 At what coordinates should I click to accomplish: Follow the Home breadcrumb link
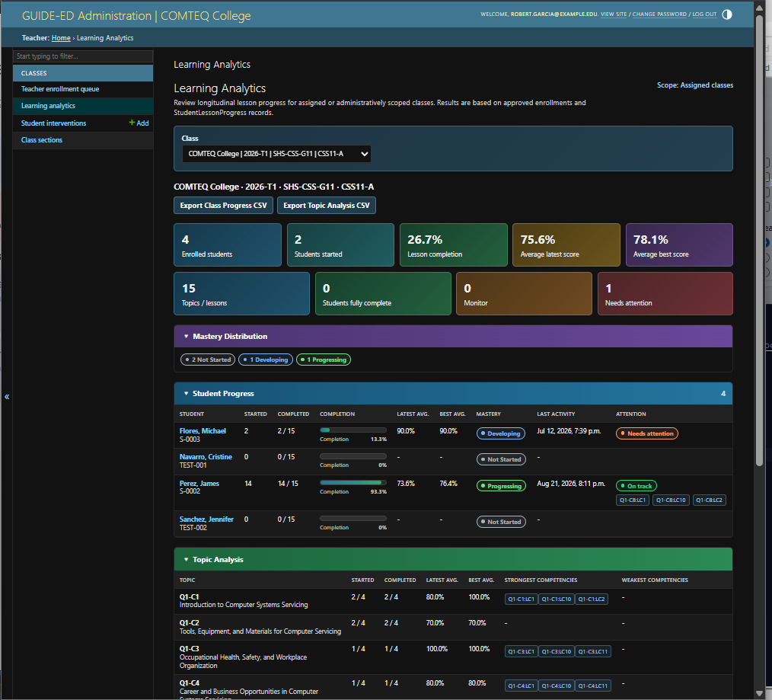click(61, 38)
